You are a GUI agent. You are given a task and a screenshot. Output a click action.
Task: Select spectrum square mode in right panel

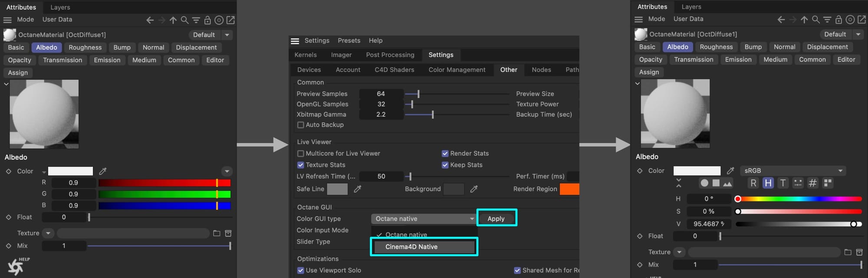coord(716,183)
